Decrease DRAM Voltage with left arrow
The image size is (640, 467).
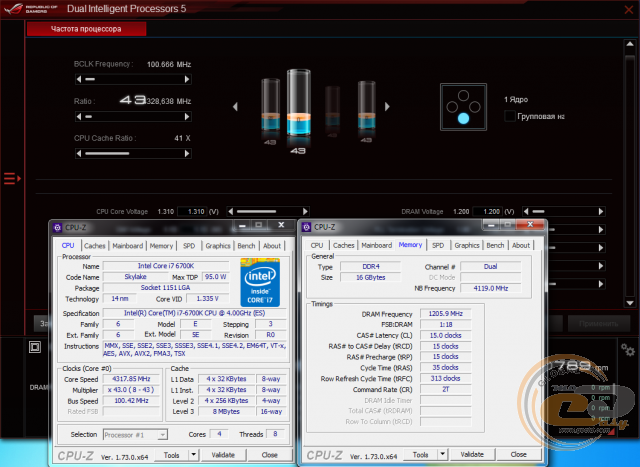click(526, 211)
